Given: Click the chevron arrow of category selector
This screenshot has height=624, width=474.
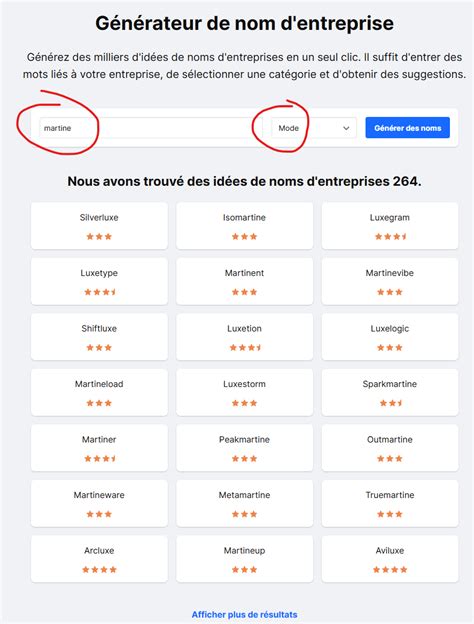Looking at the screenshot, I should click(x=346, y=128).
